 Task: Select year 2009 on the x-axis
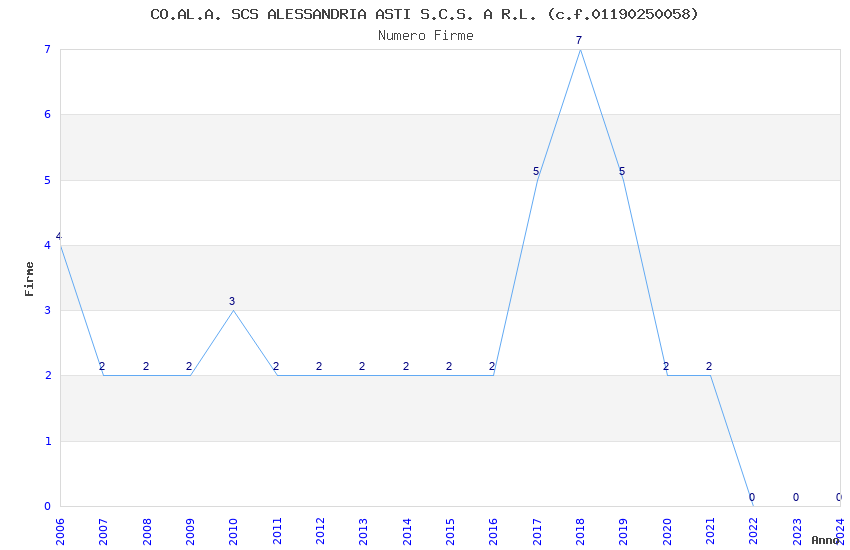click(x=190, y=531)
